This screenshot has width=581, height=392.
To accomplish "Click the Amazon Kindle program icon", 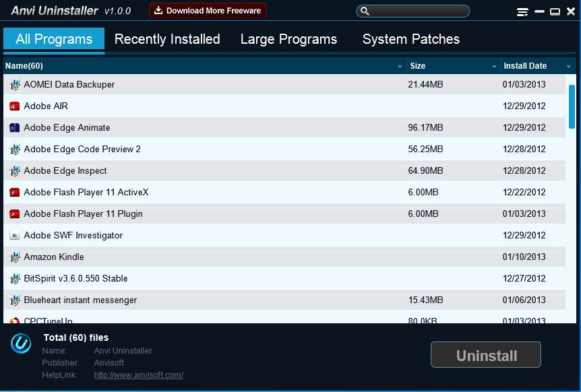I will tap(15, 257).
